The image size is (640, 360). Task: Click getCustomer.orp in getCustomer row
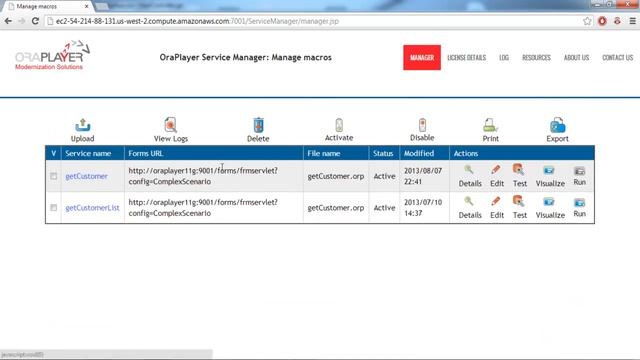[x=336, y=176]
